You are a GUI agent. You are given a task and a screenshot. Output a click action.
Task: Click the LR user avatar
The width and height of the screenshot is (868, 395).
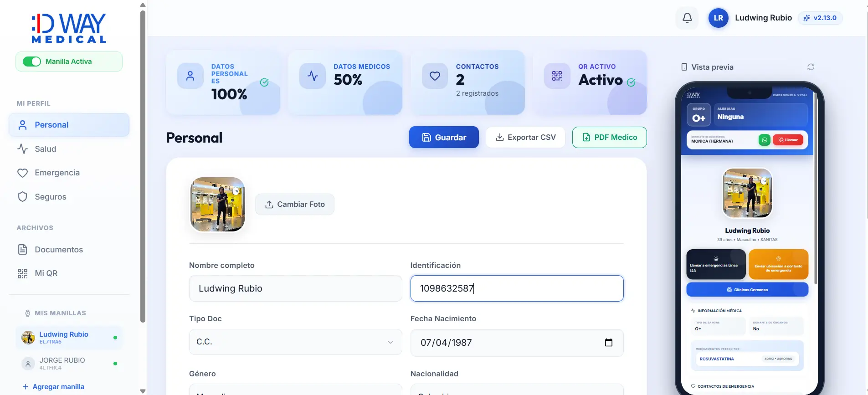(x=718, y=18)
